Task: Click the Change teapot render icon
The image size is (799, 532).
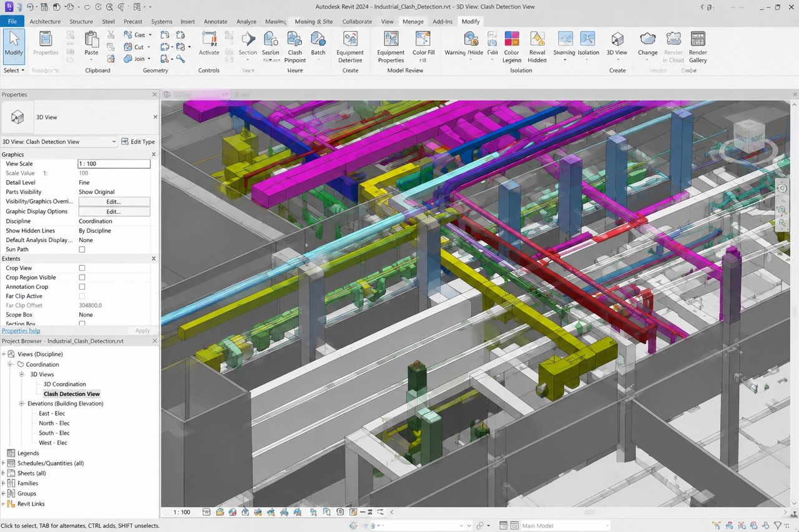Action: tap(648, 40)
